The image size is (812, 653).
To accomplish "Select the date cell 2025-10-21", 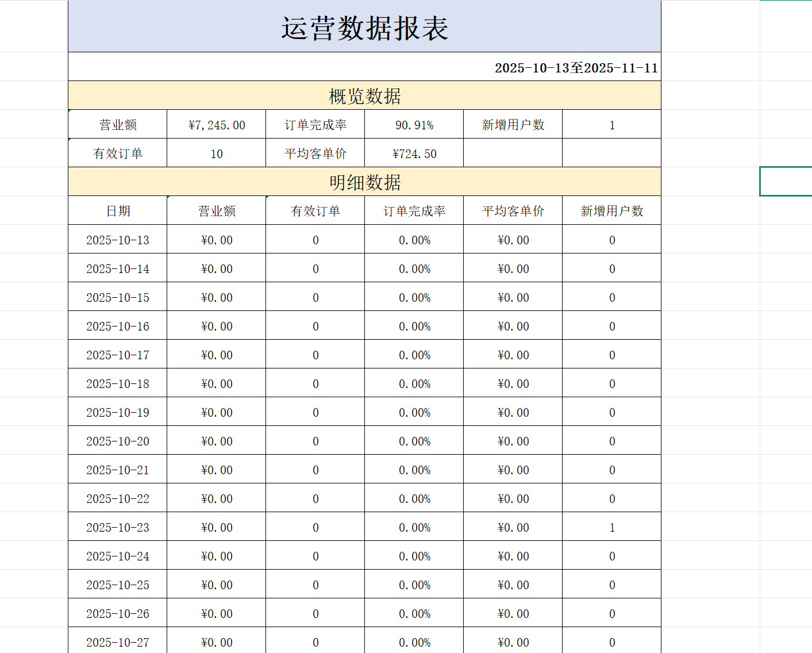I will click(118, 469).
